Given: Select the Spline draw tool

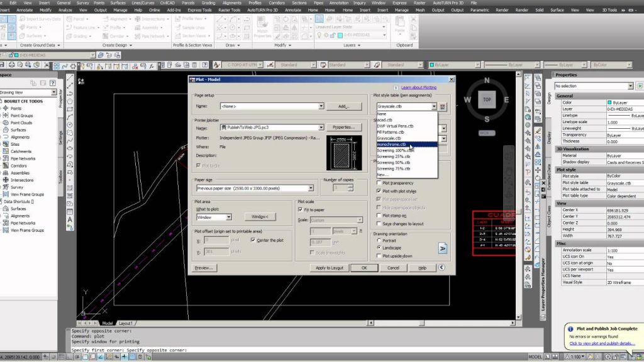Looking at the screenshot, I should (x=70, y=141).
